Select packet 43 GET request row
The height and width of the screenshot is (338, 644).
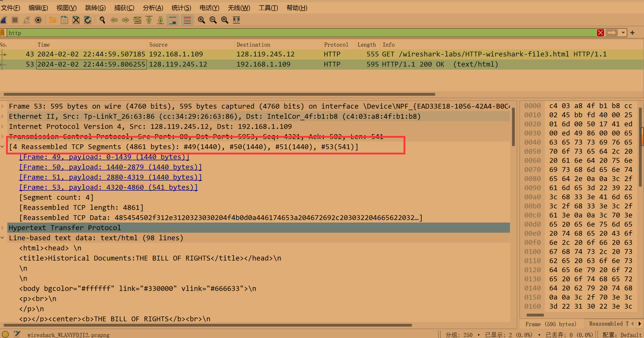322,54
